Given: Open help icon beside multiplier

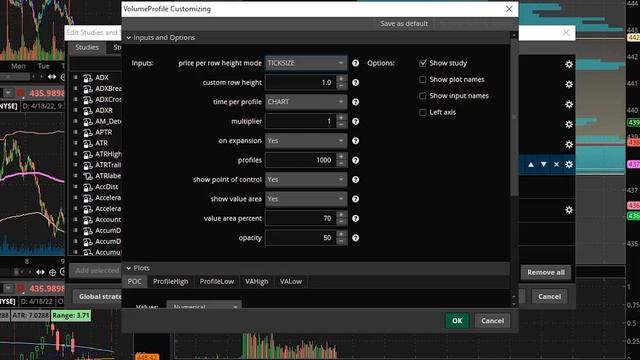Looking at the screenshot, I should point(356,121).
